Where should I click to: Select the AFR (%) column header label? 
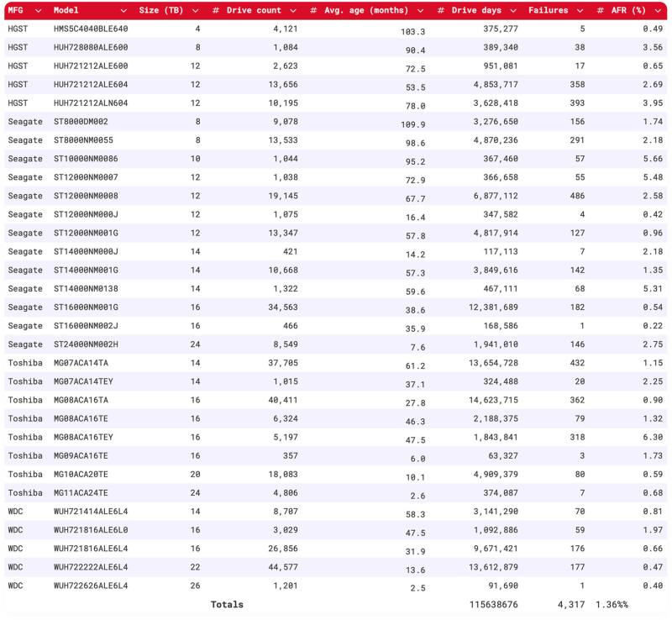click(x=628, y=11)
